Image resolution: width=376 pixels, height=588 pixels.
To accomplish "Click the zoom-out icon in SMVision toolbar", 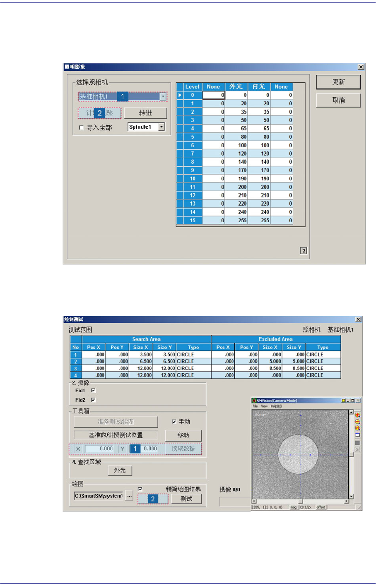I will 357,421.
